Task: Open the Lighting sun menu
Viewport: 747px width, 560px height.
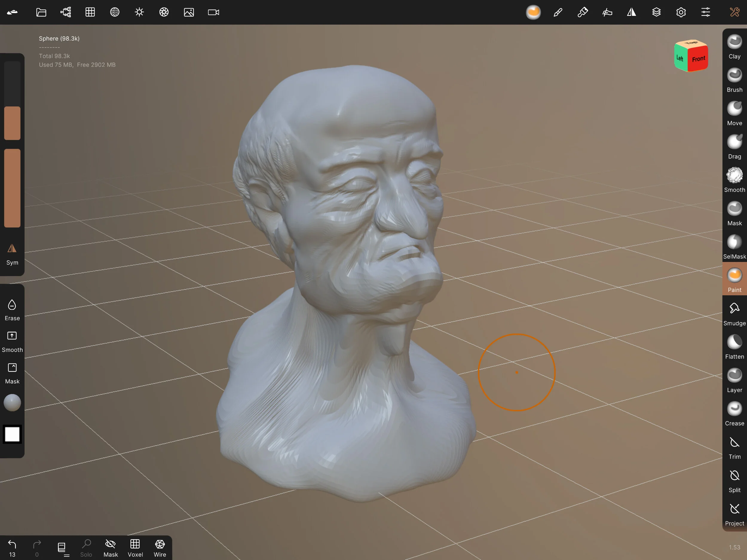Action: click(x=140, y=13)
